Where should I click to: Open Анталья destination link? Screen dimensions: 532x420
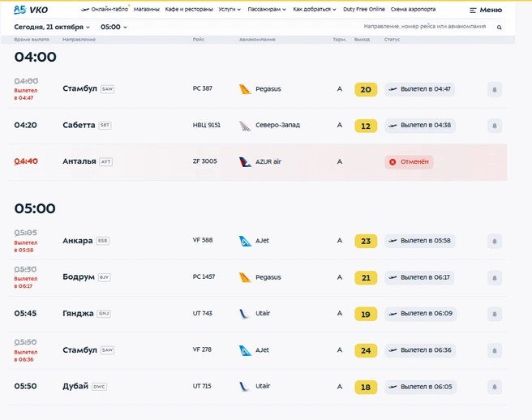[x=79, y=161]
